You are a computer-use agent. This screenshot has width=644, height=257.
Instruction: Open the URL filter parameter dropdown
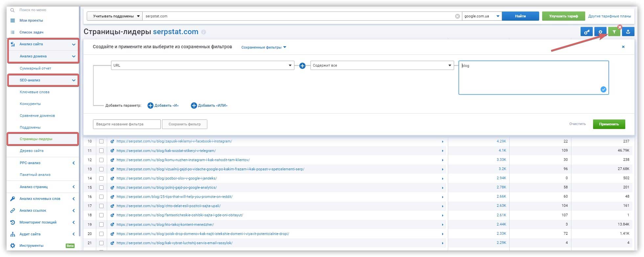(202, 65)
